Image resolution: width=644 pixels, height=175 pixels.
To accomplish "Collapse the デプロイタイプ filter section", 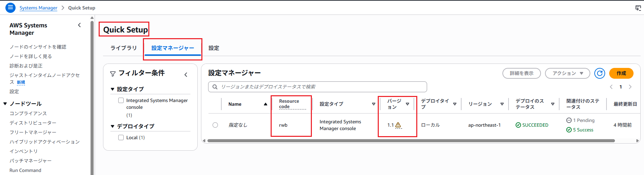I will (113, 126).
